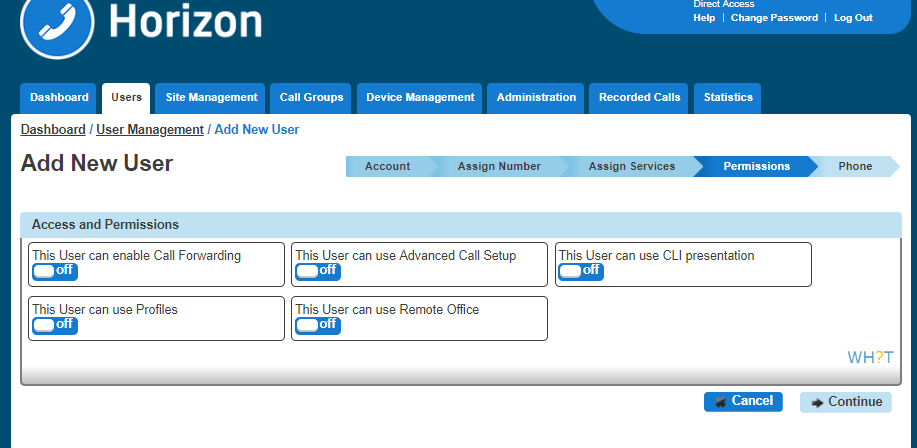Click the Horizon phone logo icon
Viewport: 917px width, 448px height.
pyautogui.click(x=57, y=23)
